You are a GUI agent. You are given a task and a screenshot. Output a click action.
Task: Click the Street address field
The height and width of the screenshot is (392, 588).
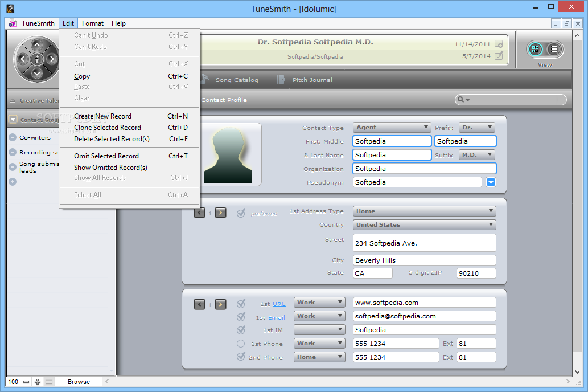[x=424, y=243]
